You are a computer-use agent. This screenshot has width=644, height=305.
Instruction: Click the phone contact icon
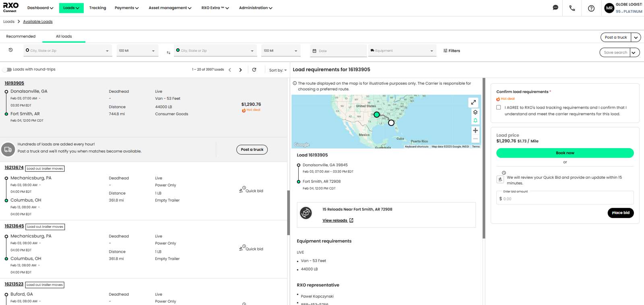point(572,8)
